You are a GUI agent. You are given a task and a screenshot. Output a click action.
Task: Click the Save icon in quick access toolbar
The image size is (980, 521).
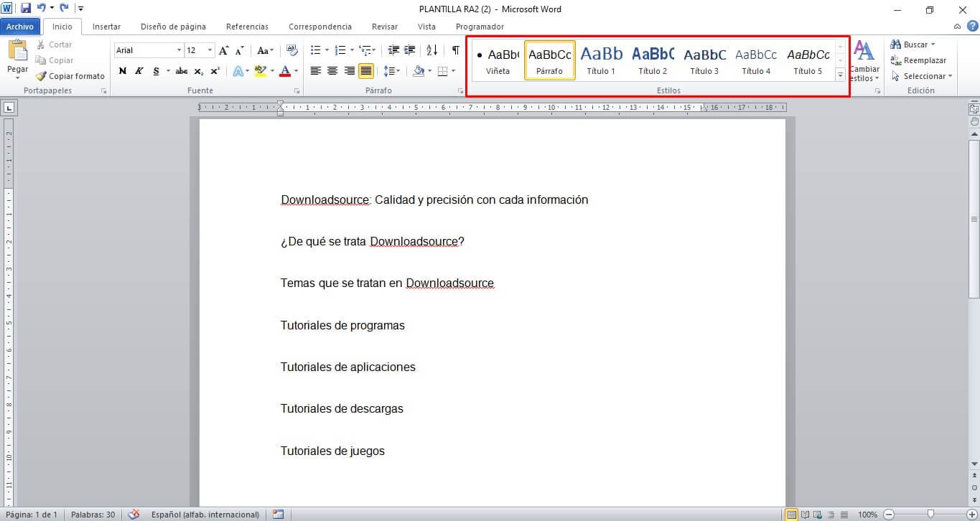(26, 9)
